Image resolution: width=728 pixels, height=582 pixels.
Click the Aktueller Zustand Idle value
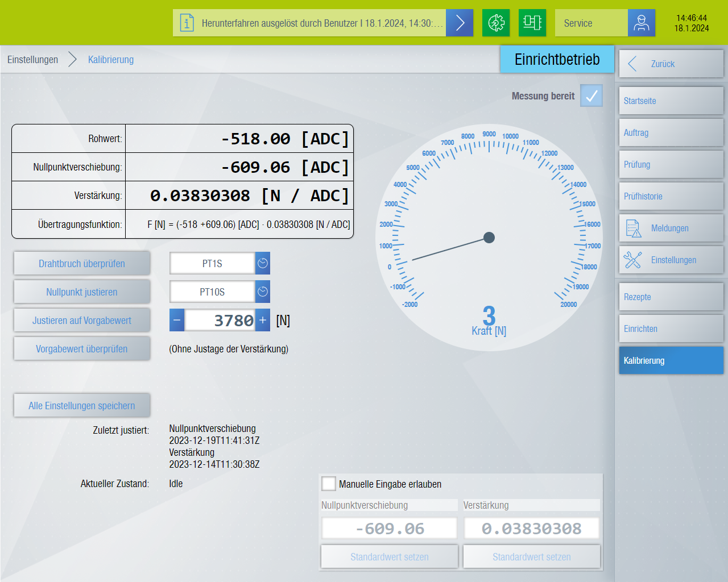point(176,484)
